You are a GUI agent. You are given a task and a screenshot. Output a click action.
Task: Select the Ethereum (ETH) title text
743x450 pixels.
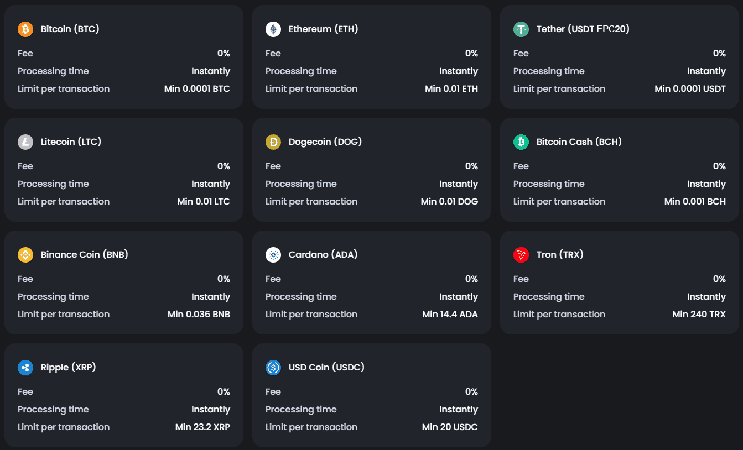pos(323,29)
